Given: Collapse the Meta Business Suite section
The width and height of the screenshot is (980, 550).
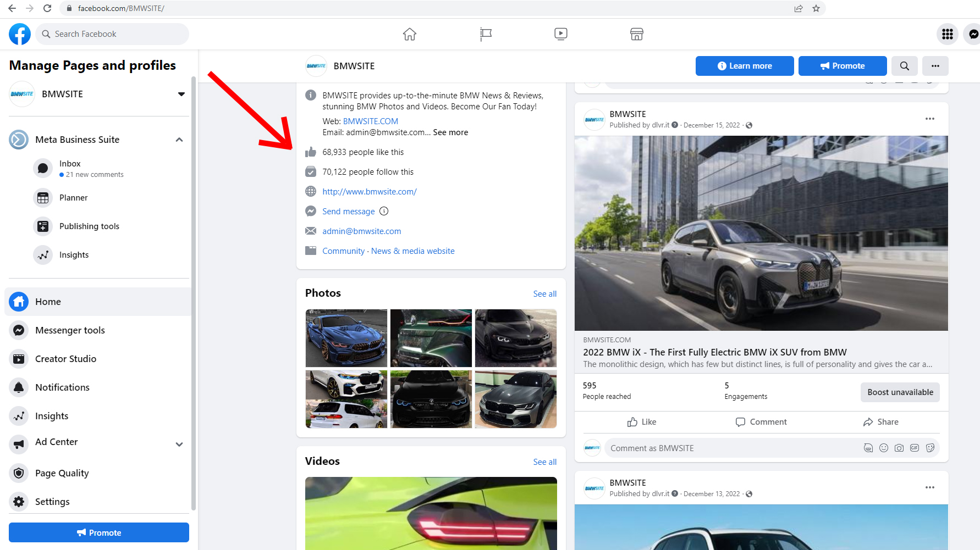Looking at the screenshot, I should click(179, 140).
